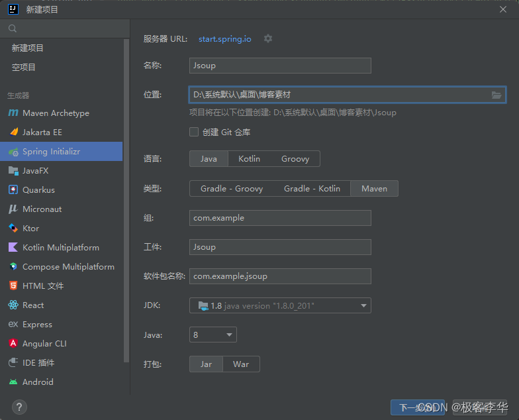Click the Spring Initializr leaf icon
Image resolution: width=519 pixels, height=420 pixels.
(13, 152)
